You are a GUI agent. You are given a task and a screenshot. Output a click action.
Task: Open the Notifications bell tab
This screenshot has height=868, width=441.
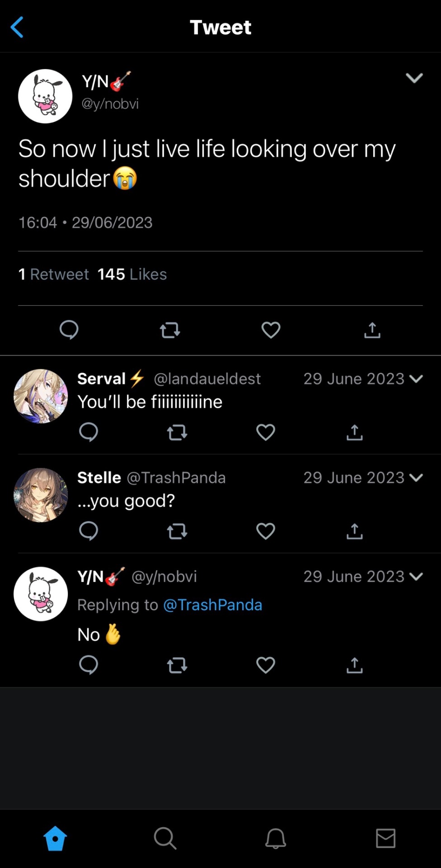[x=275, y=839]
